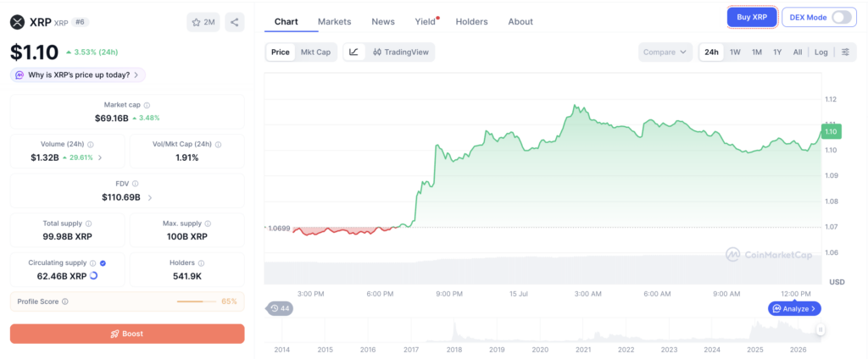
Task: Click Market cap info icon
Action: [x=147, y=105]
